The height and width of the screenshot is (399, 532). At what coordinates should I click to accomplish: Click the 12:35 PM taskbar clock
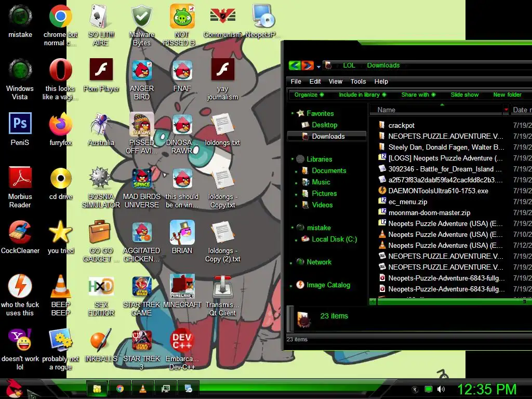tap(486, 390)
